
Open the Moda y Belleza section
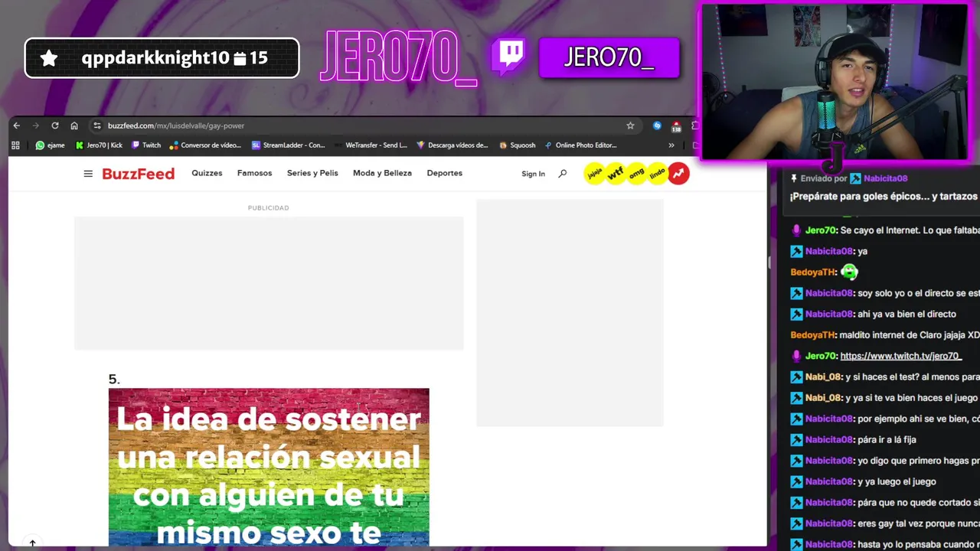click(x=382, y=173)
